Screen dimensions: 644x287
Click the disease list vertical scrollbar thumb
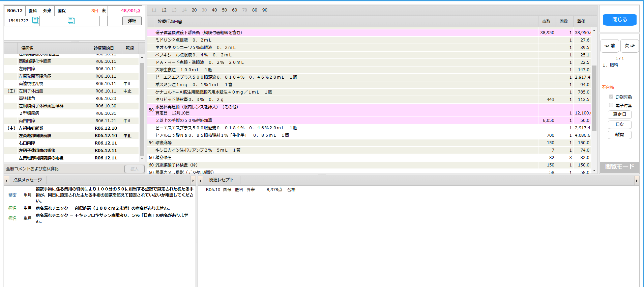click(x=142, y=109)
